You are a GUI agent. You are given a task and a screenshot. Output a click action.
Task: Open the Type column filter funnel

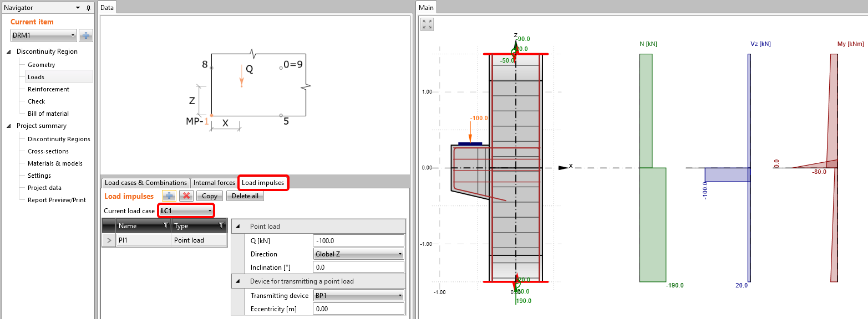pyautogui.click(x=221, y=225)
